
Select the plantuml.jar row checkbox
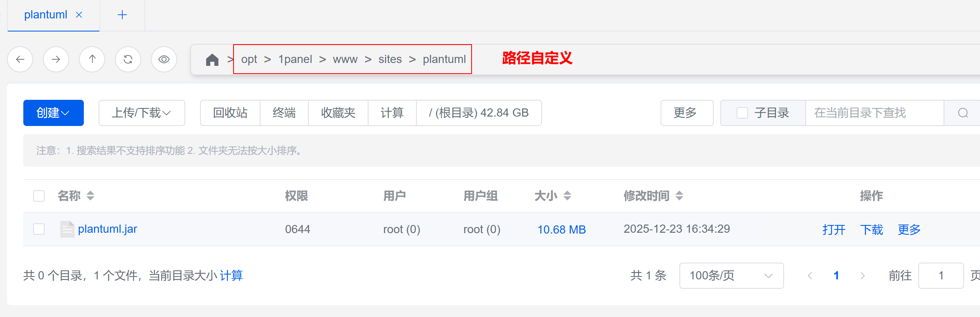39,229
